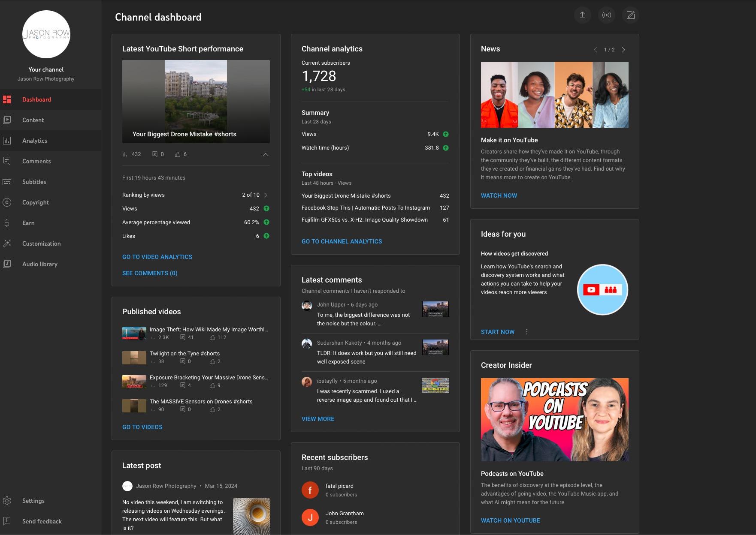Click the Facebook Stop This top video row
This screenshot has height=535, width=756.
[375, 208]
